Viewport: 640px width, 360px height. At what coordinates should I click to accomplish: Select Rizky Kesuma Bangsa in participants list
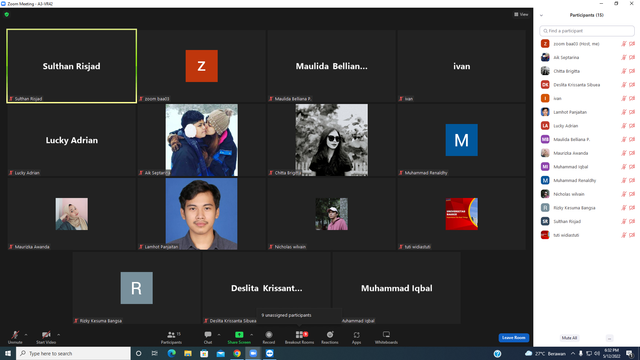[587, 208]
